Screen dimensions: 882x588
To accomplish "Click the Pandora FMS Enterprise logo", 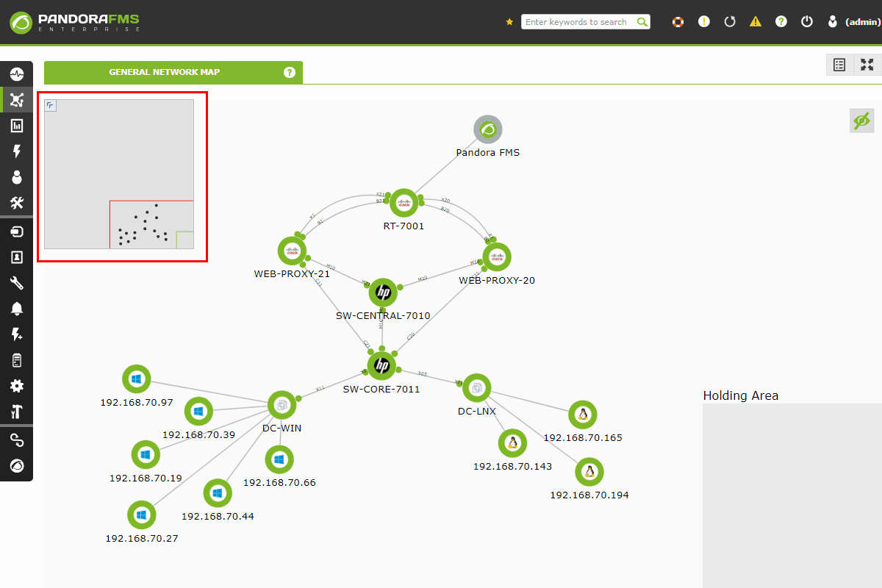I will pos(76,22).
